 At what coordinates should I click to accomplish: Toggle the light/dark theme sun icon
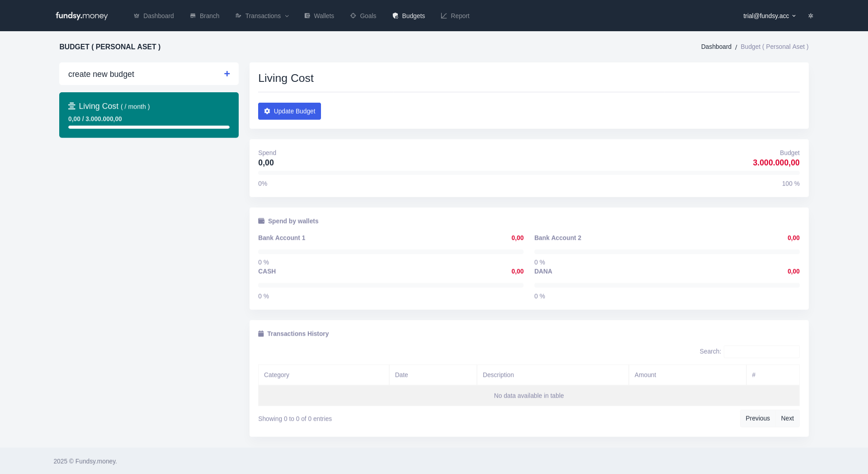(x=811, y=16)
